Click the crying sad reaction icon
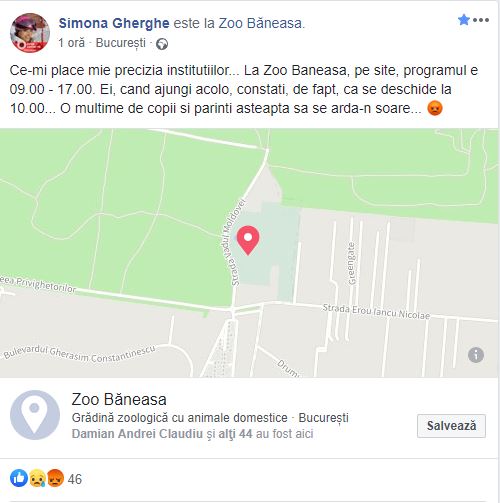The width and height of the screenshot is (500, 503). point(37,478)
